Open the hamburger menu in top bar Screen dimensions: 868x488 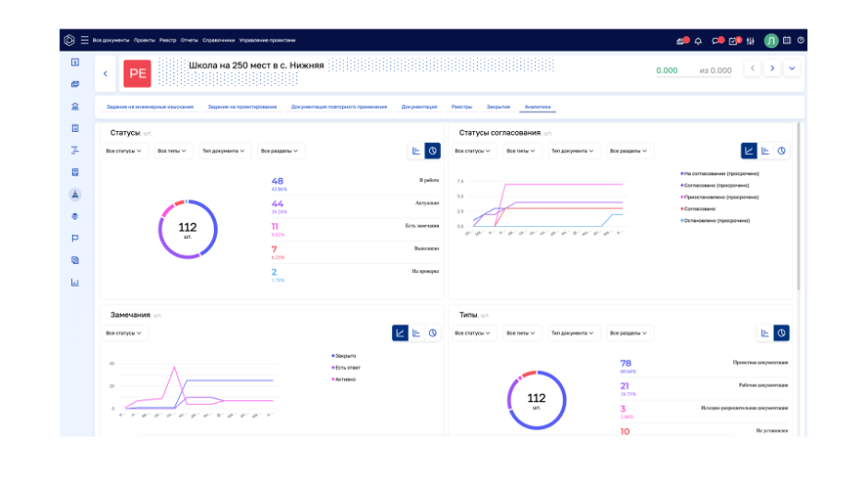[85, 41]
